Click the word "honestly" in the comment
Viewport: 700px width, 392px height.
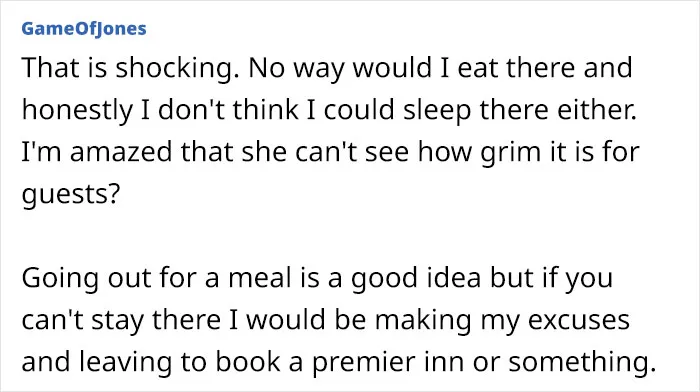click(x=77, y=111)
